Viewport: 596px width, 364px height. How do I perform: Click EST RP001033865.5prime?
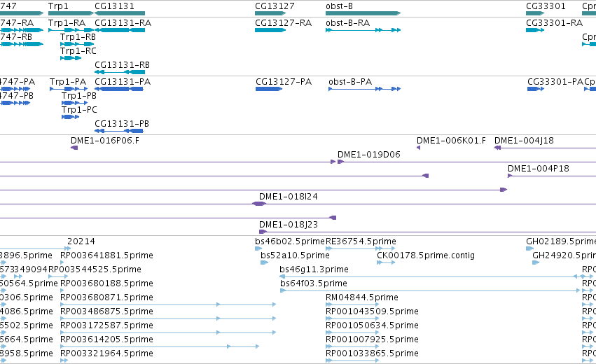click(x=352, y=360)
